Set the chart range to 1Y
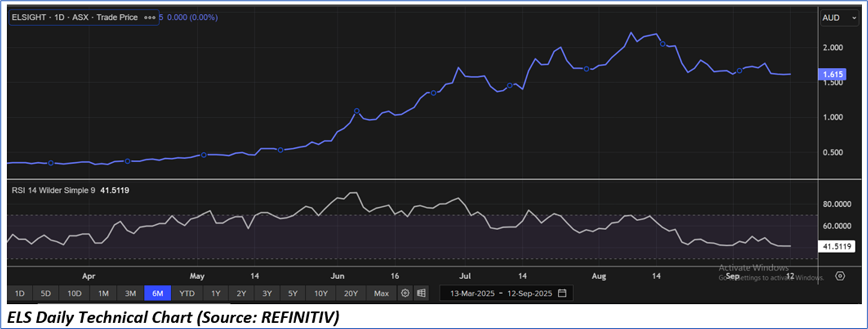 point(216,293)
